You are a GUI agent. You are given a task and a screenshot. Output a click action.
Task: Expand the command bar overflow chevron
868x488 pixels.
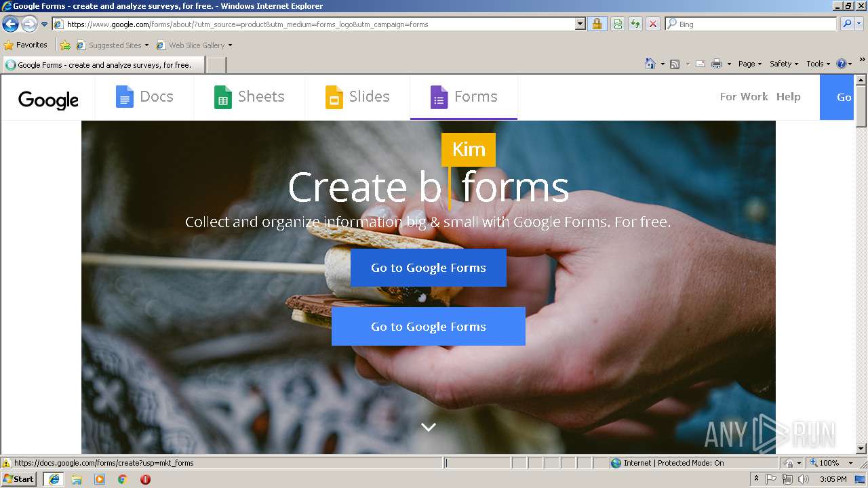862,60
